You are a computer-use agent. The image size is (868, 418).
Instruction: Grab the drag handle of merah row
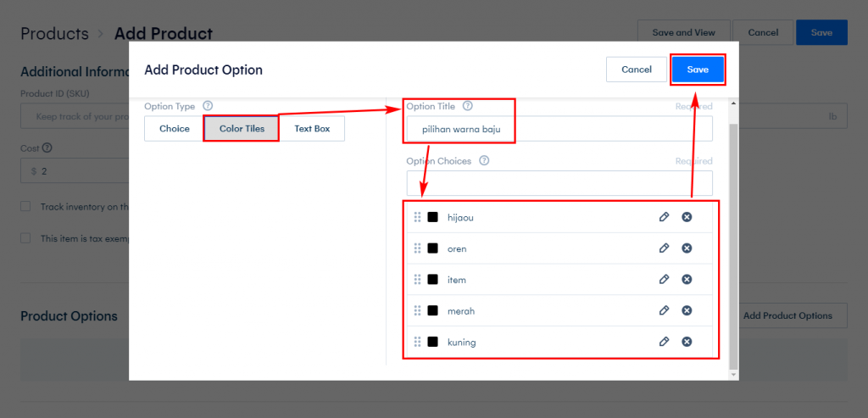pos(417,310)
